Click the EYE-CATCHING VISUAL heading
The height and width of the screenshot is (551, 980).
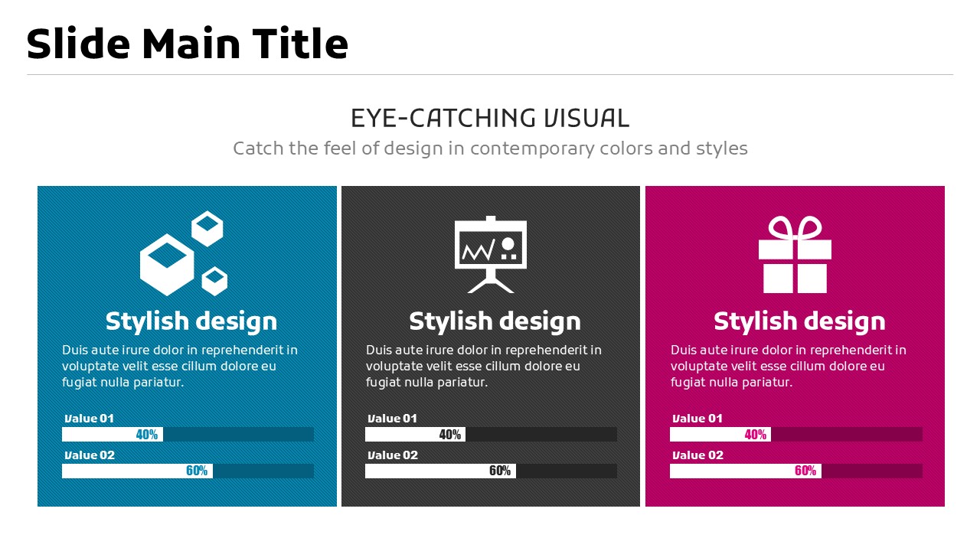490,118
